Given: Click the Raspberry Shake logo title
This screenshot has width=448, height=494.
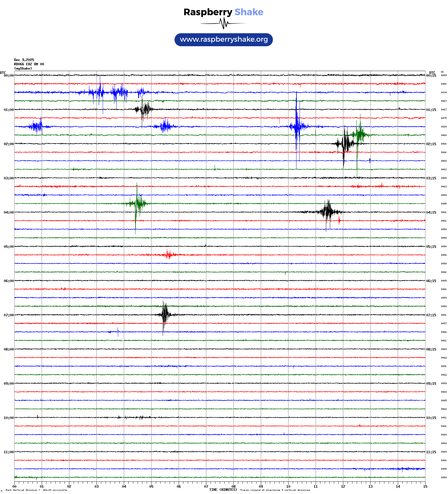Looking at the screenshot, I should tap(223, 12).
